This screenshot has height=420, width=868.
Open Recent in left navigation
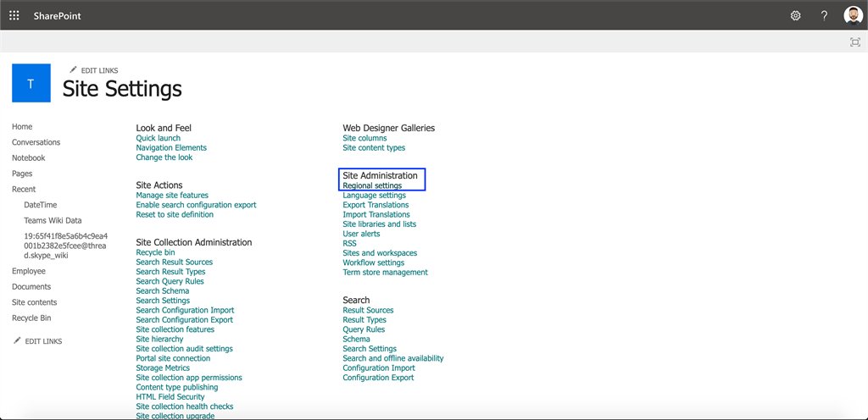coord(24,189)
